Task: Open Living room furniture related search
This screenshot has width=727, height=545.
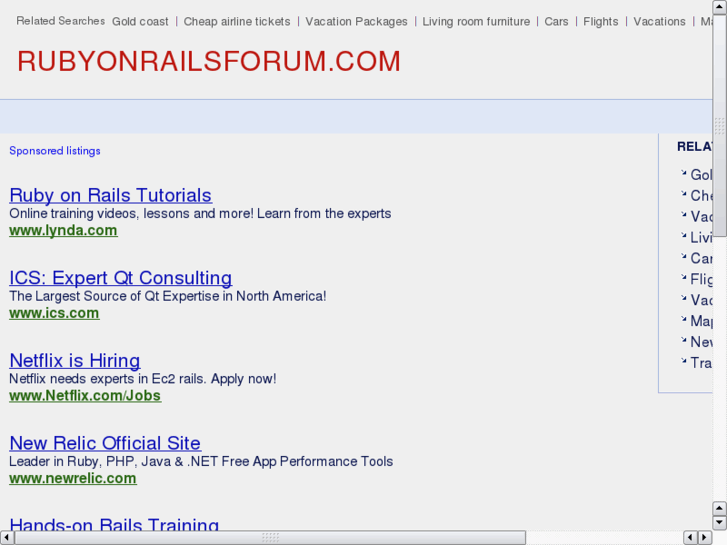Action: coord(476,22)
